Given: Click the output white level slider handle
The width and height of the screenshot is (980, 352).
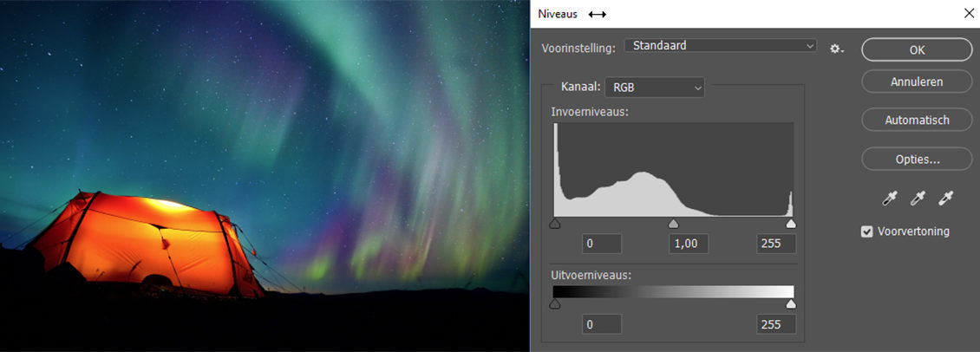Looking at the screenshot, I should 791,304.
